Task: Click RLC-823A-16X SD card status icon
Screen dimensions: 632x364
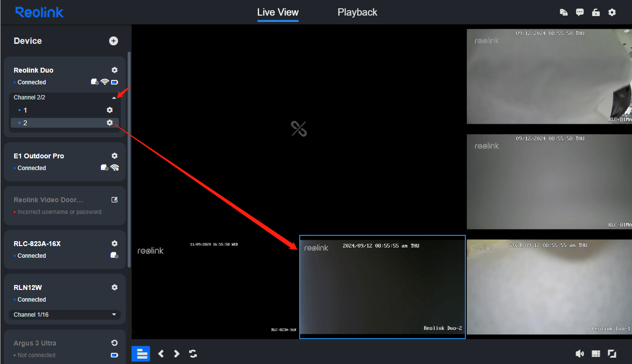Action: (114, 255)
